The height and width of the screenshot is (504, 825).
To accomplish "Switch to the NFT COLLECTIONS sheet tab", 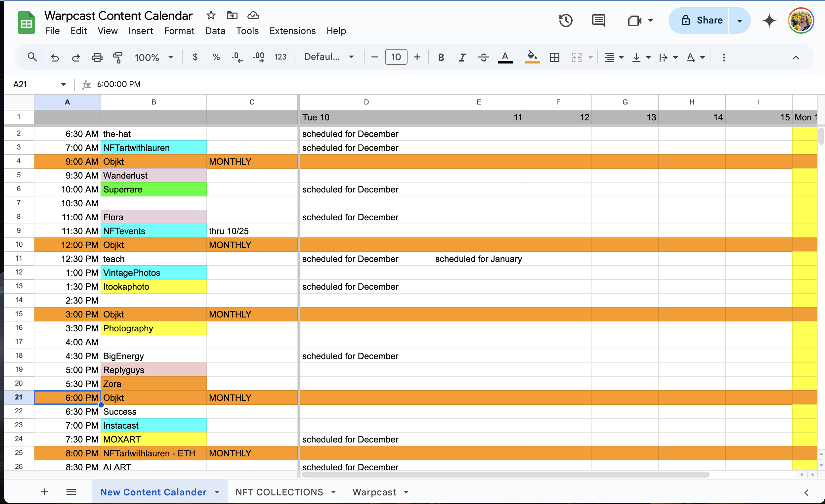I will 279,492.
